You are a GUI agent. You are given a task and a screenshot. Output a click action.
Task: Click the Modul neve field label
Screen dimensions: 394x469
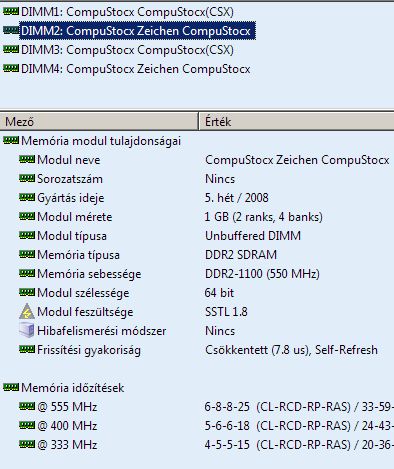69,160
